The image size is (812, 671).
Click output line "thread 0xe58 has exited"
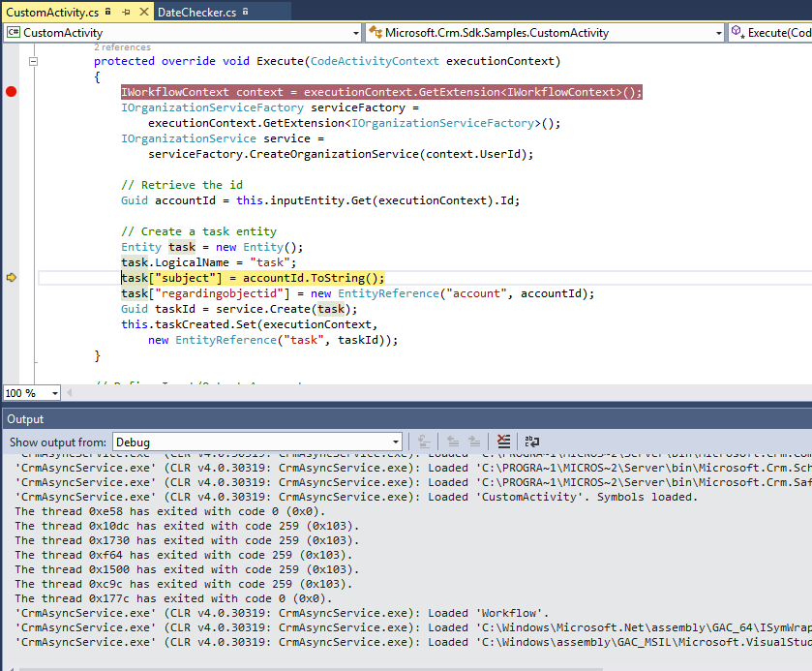[170, 511]
